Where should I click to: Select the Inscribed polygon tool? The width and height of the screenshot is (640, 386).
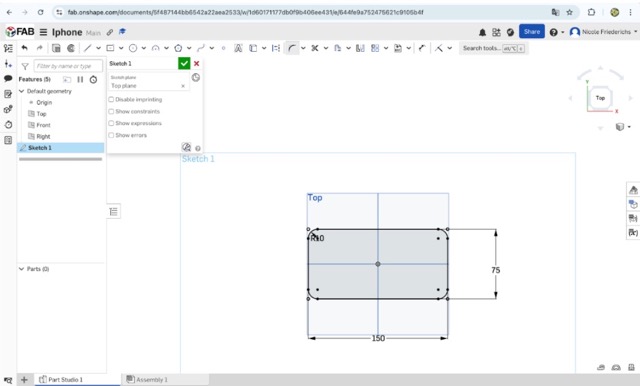pyautogui.click(x=178, y=48)
